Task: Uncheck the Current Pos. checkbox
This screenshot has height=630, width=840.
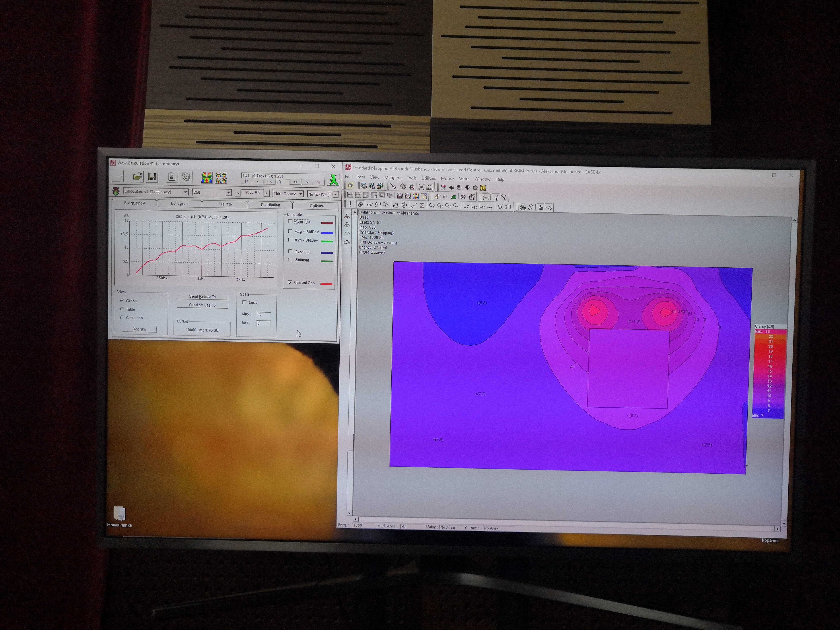Action: click(x=290, y=283)
